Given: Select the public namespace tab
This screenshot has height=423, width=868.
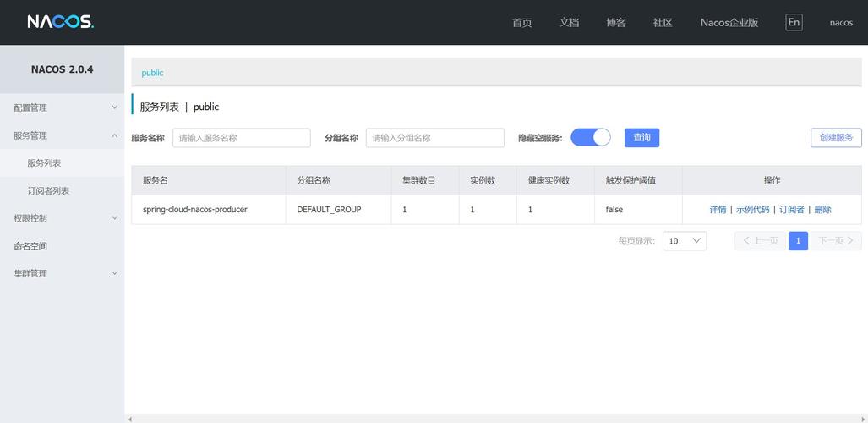Looking at the screenshot, I should pos(152,73).
